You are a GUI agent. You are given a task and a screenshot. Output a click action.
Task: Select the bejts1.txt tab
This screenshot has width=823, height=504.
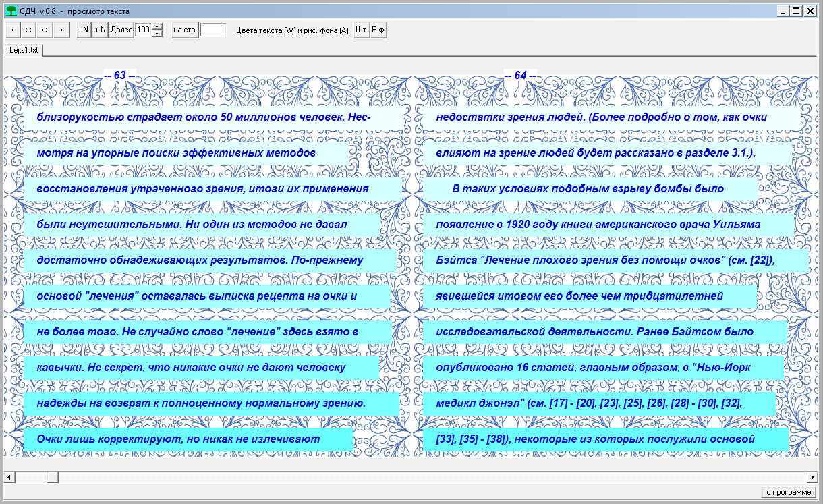click(x=24, y=50)
